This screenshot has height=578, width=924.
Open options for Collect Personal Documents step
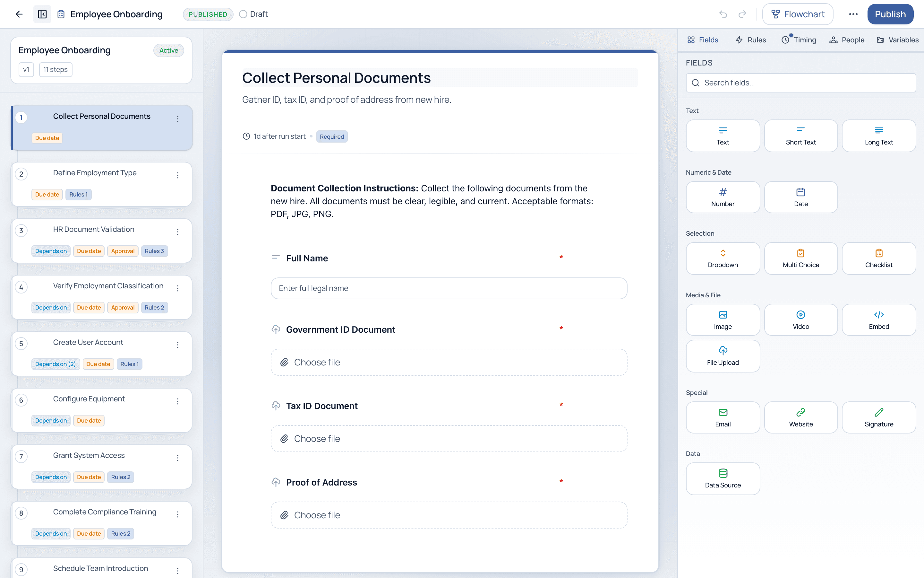[x=177, y=119]
